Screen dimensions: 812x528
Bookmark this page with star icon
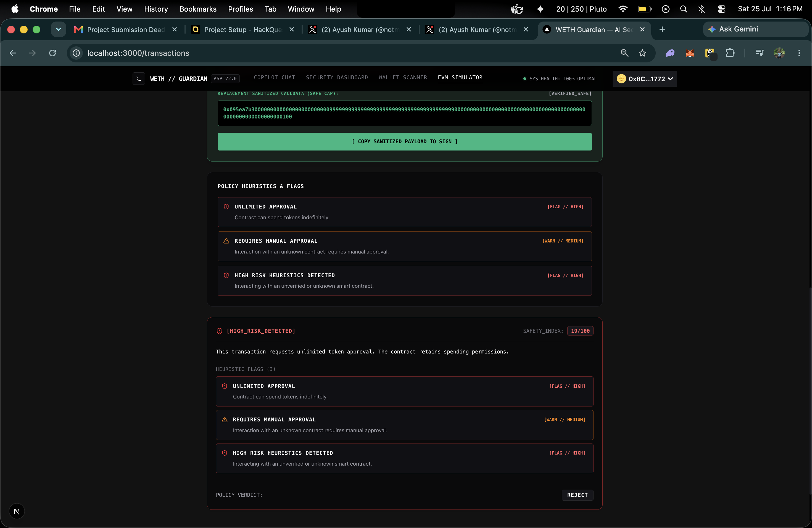tap(642, 53)
